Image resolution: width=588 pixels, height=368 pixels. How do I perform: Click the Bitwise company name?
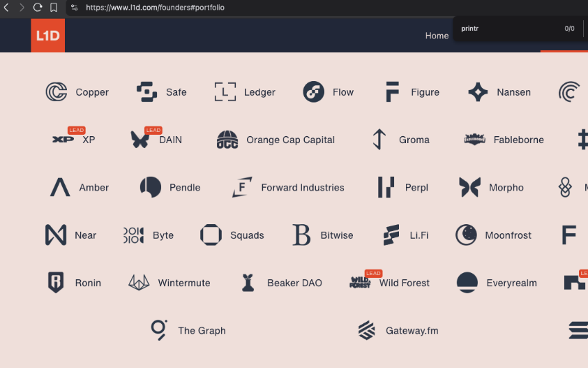point(337,235)
